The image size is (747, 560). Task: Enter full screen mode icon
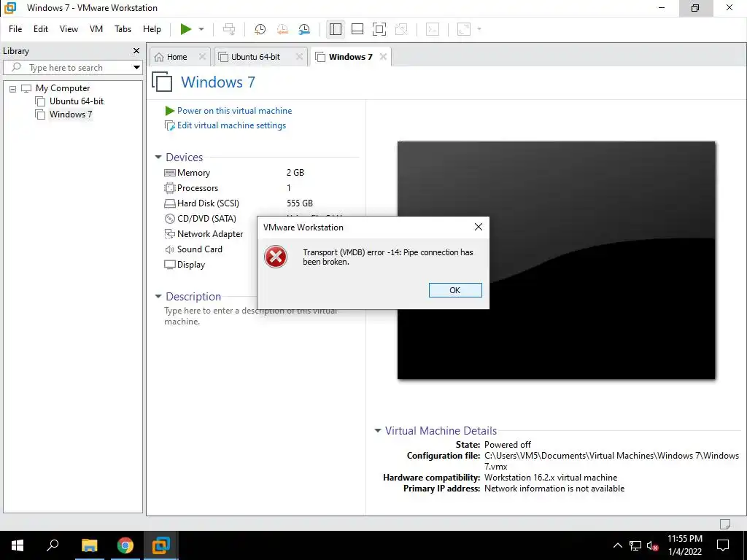pyautogui.click(x=379, y=29)
